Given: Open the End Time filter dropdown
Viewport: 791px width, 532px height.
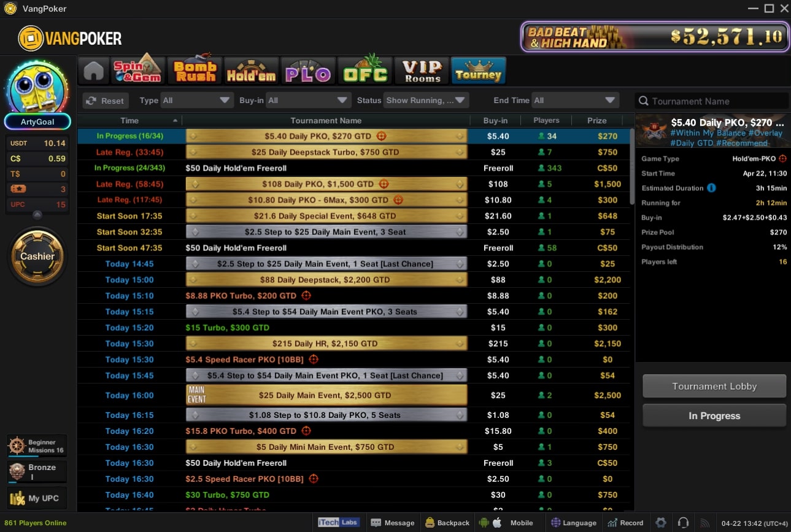Looking at the screenshot, I should tap(574, 101).
